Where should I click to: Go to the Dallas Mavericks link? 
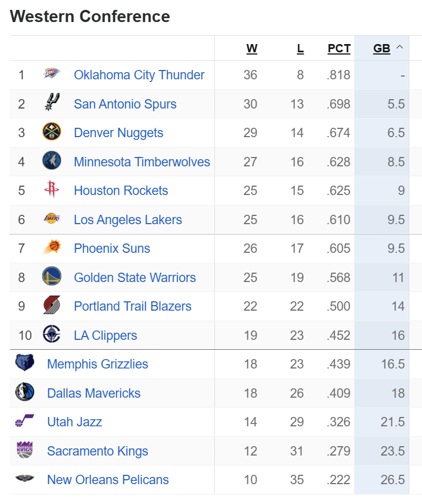[x=94, y=393]
